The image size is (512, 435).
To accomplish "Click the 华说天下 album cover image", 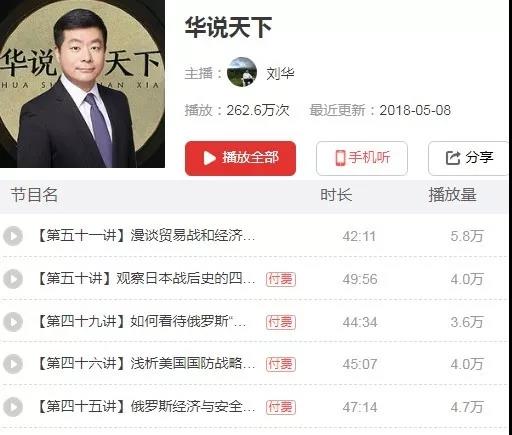I will coord(82,84).
